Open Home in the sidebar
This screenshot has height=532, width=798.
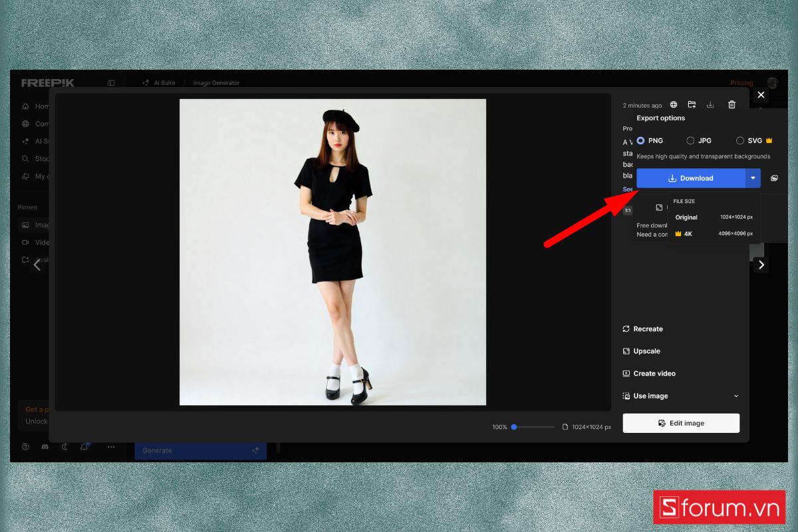coord(36,106)
